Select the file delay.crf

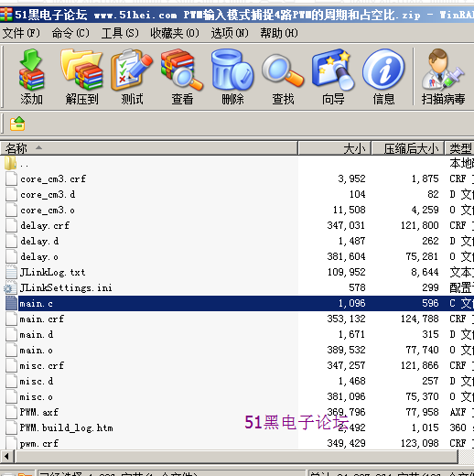point(45,225)
